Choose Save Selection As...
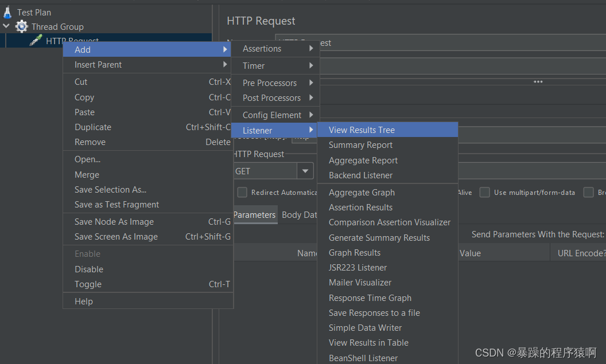The height and width of the screenshot is (364, 606). [x=147, y=190]
